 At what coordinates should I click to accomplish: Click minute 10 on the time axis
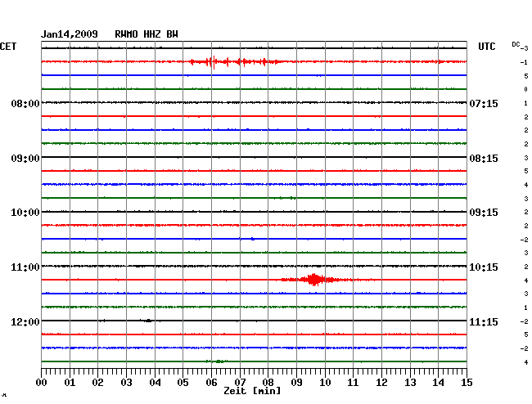(x=325, y=383)
